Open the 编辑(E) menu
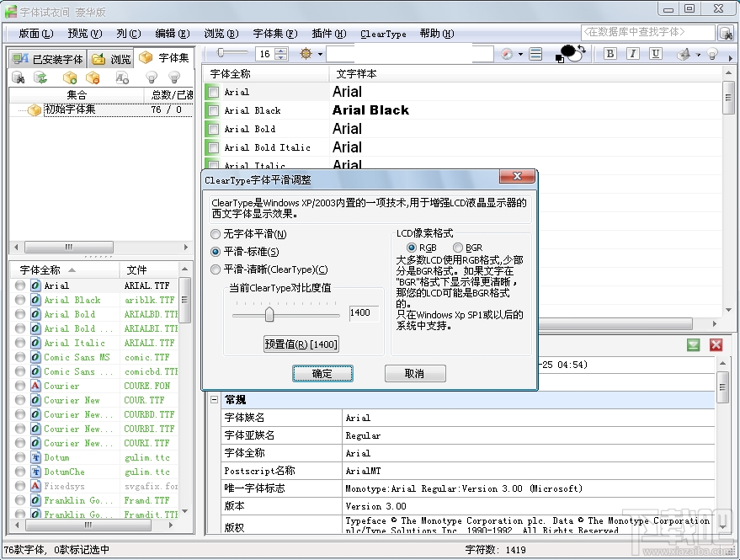This screenshot has width=740, height=560. coord(173,34)
